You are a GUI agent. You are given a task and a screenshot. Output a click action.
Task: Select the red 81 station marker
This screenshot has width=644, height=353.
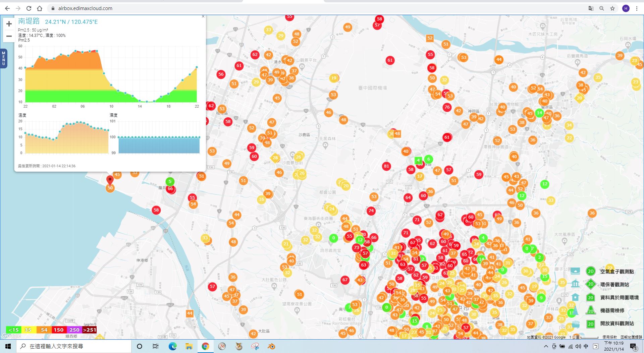(386, 166)
